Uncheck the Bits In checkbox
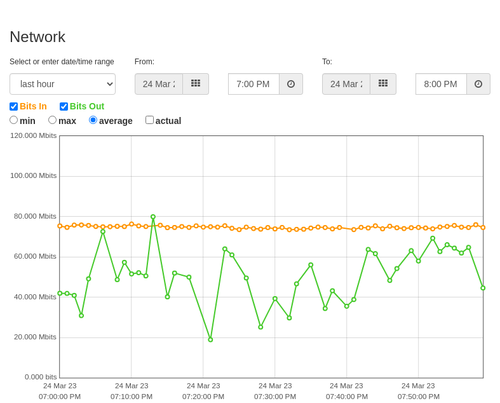500x403 pixels. click(x=14, y=106)
